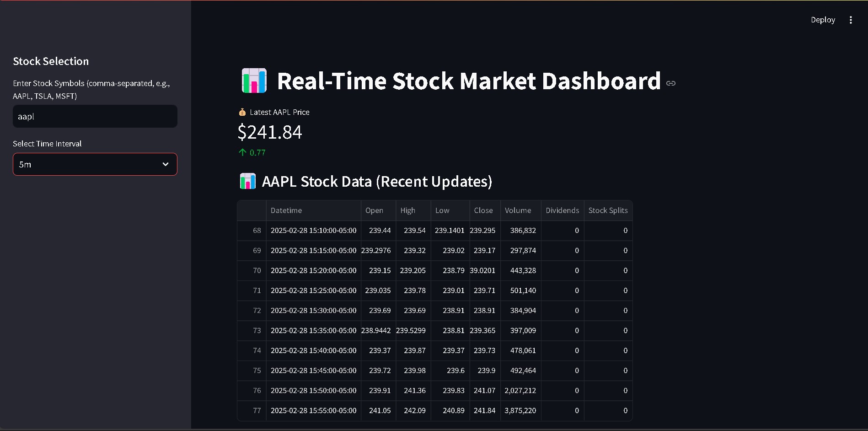Sort by the Low column header
Image resolution: width=868 pixels, height=431 pixels.
pos(450,210)
